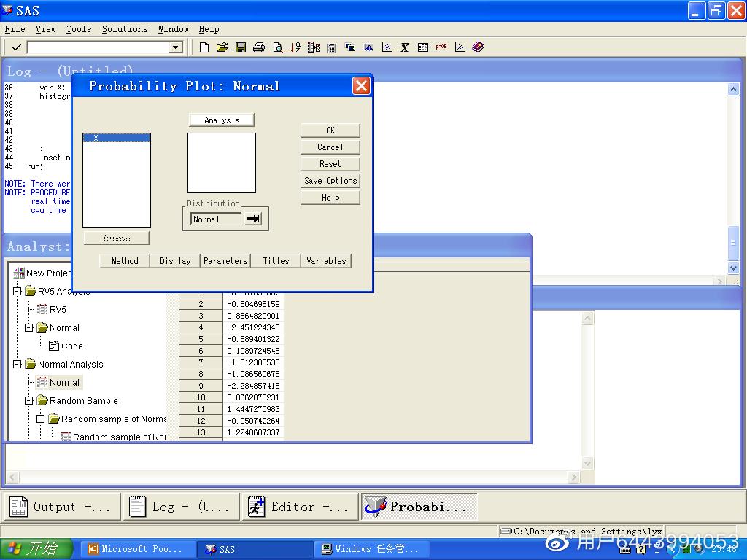
Task: Open the Tools menu
Action: pos(79,29)
